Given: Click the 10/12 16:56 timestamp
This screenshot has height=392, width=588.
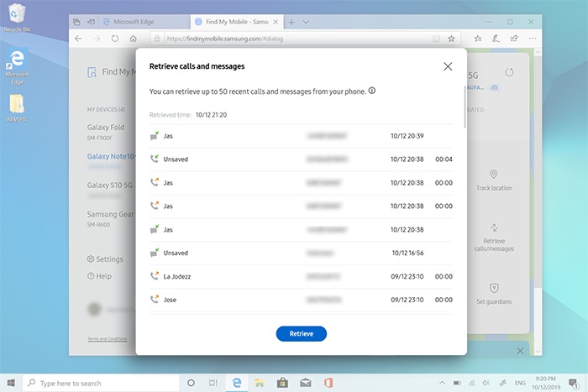Looking at the screenshot, I should (x=407, y=253).
